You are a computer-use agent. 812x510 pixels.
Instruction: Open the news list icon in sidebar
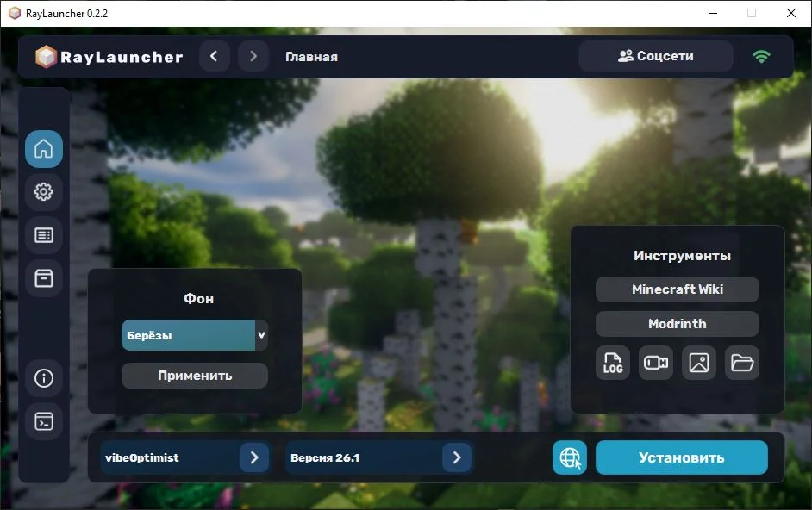point(43,235)
